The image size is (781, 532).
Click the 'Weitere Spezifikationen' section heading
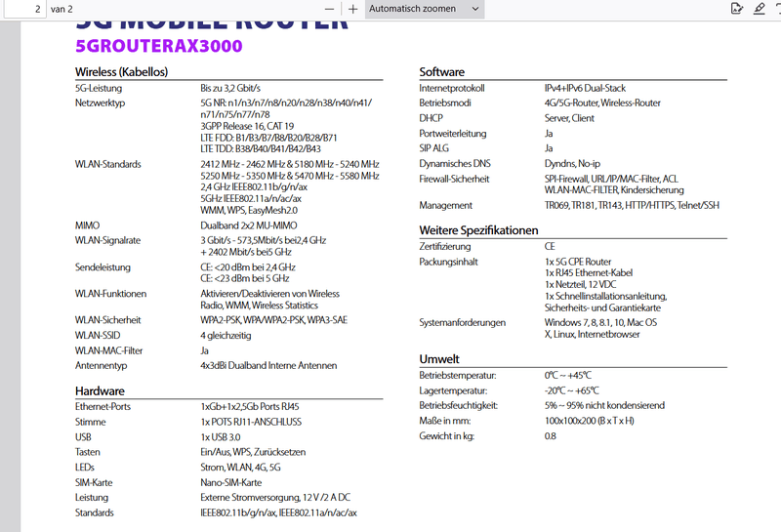478,230
